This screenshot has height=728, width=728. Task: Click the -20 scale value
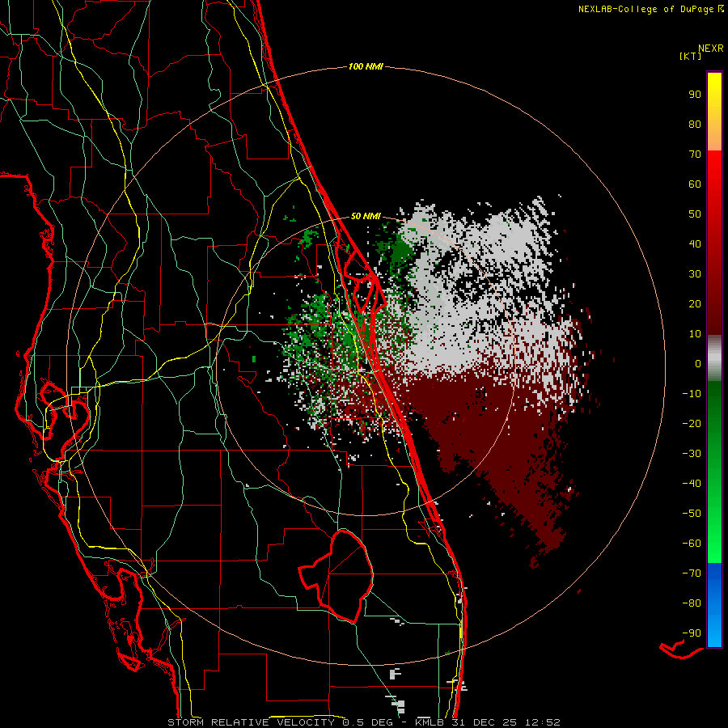coord(692,423)
